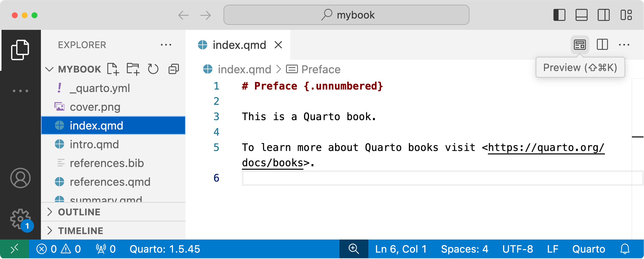
Task: Click the mybook search box
Action: coord(346,15)
